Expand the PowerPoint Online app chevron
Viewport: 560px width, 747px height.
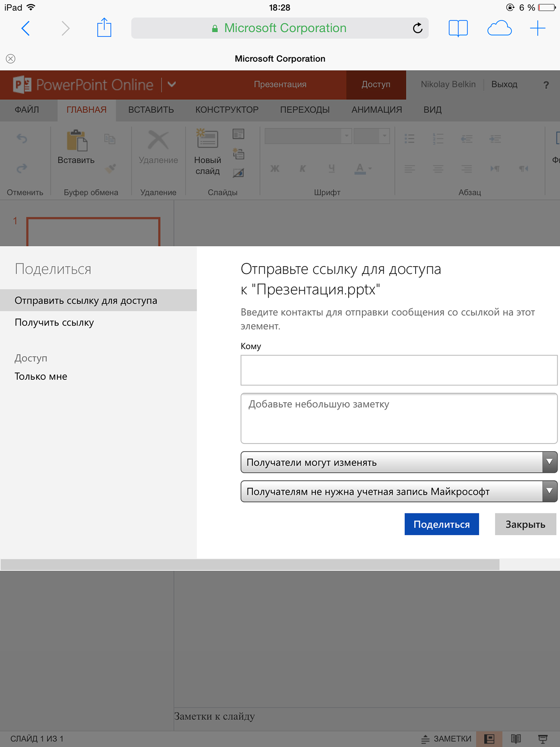tap(171, 84)
